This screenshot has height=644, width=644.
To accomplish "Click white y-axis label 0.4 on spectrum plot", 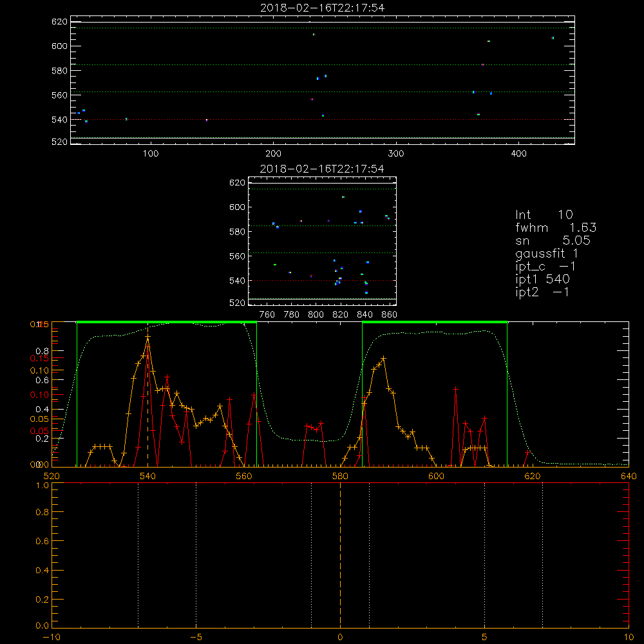I will click(43, 410).
